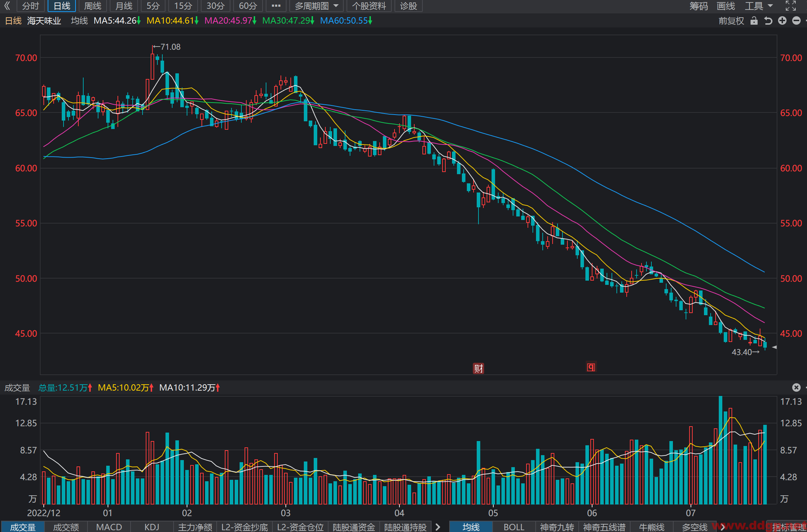
Task: Switch to 分时 intraday view
Action: click(30, 6)
